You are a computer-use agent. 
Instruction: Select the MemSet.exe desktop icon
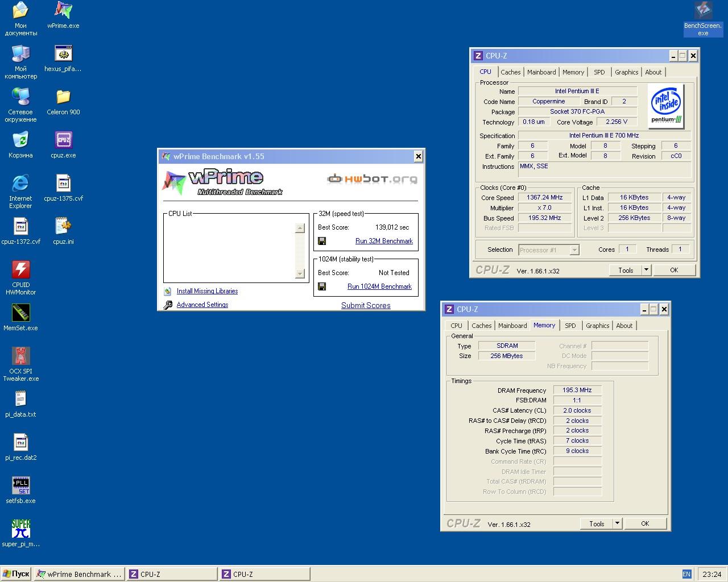pos(20,318)
